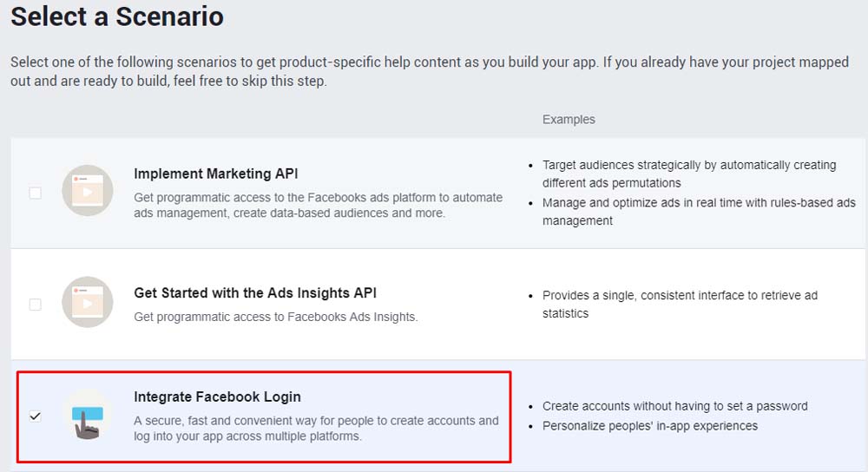This screenshot has width=868, height=472.
Task: Click the "Manage and optimize ads" example bullet
Action: (x=698, y=212)
